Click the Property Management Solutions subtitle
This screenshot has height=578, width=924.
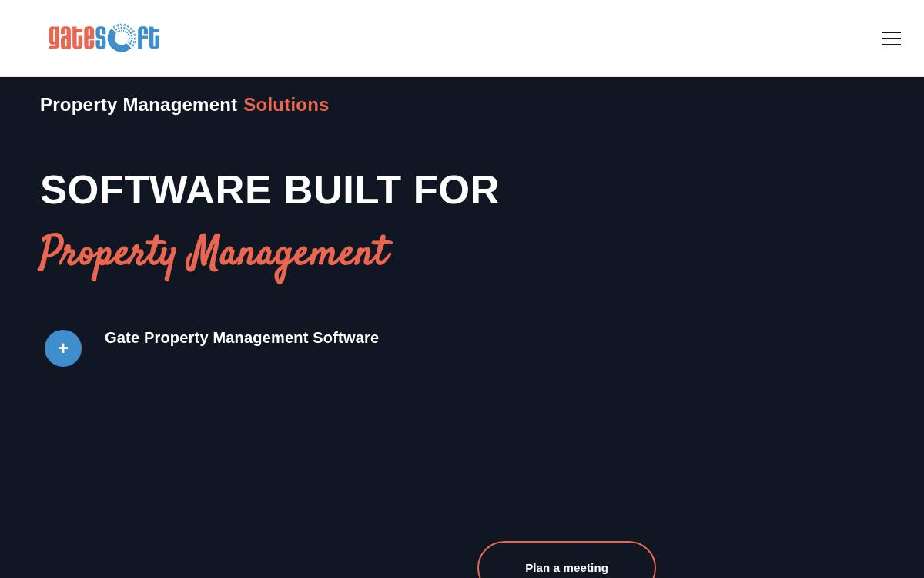pyautogui.click(x=184, y=105)
